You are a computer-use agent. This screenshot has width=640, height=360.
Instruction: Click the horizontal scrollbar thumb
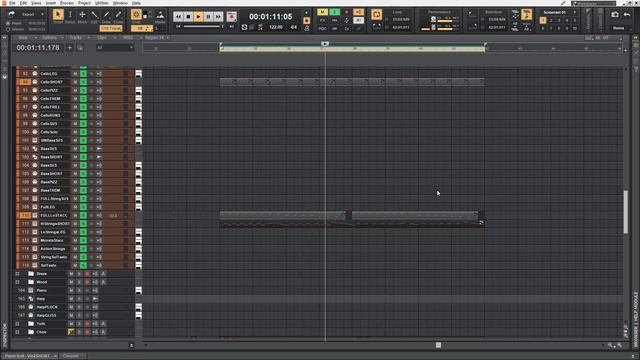pos(438,345)
